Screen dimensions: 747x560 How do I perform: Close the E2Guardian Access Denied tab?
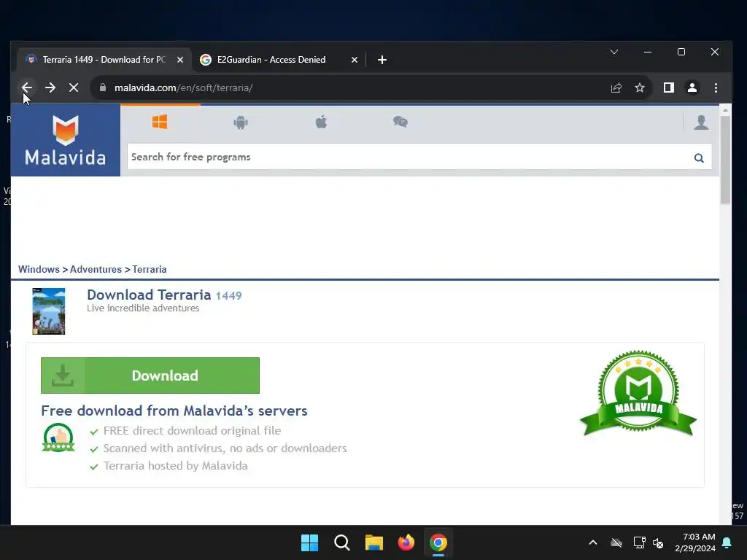[x=354, y=60]
